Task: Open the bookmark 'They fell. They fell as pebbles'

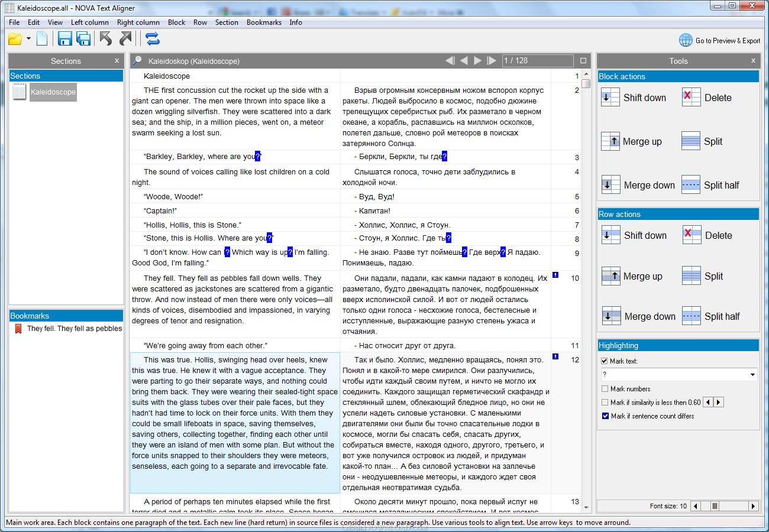Action: [75, 329]
